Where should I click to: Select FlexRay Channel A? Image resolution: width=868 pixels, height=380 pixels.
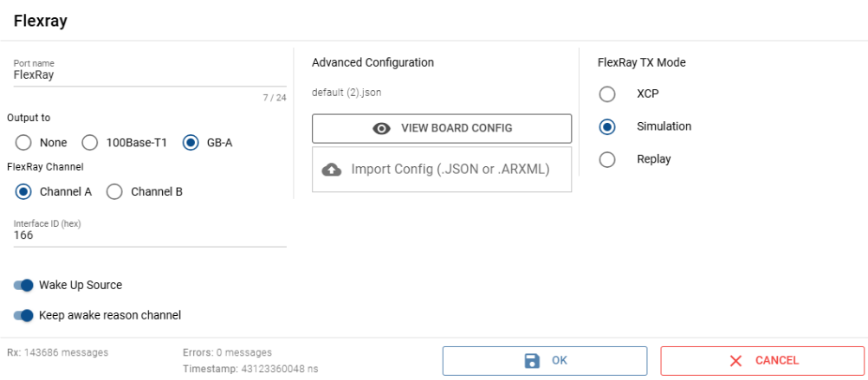coord(24,191)
